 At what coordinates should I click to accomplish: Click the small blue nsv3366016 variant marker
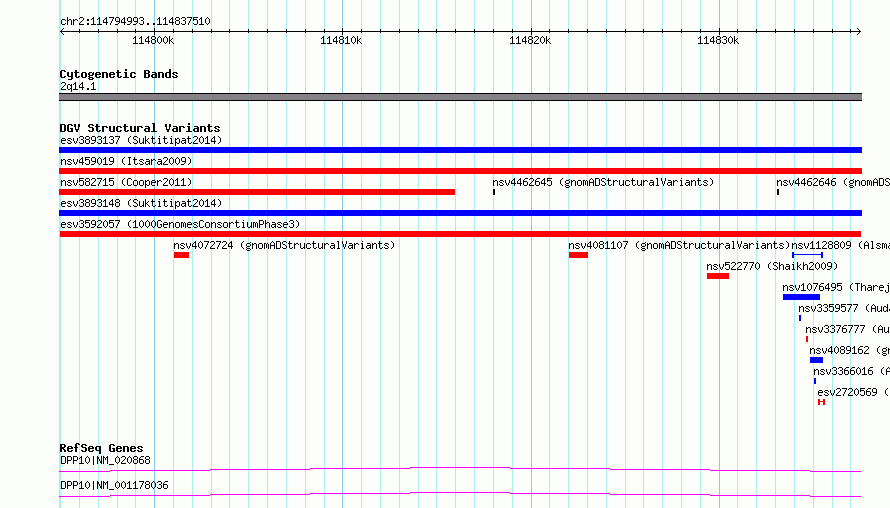[x=815, y=381]
